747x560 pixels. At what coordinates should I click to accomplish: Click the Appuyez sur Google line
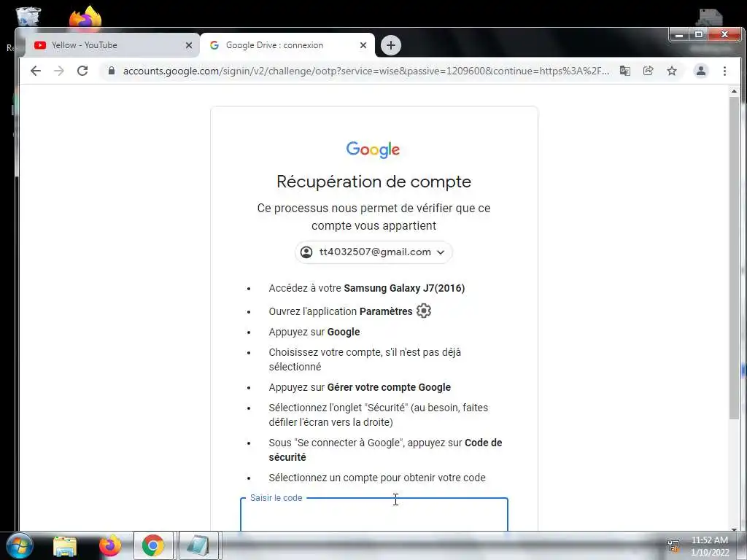pyautogui.click(x=314, y=332)
